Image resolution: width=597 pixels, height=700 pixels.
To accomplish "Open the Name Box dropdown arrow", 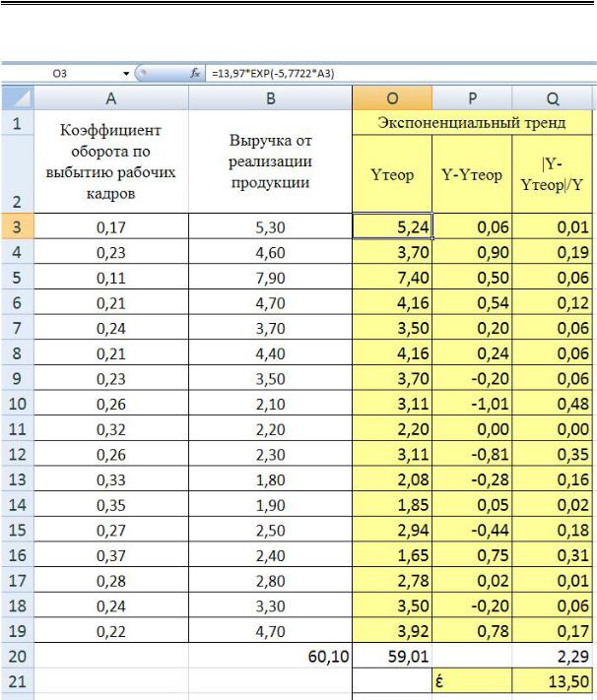I will [126, 74].
